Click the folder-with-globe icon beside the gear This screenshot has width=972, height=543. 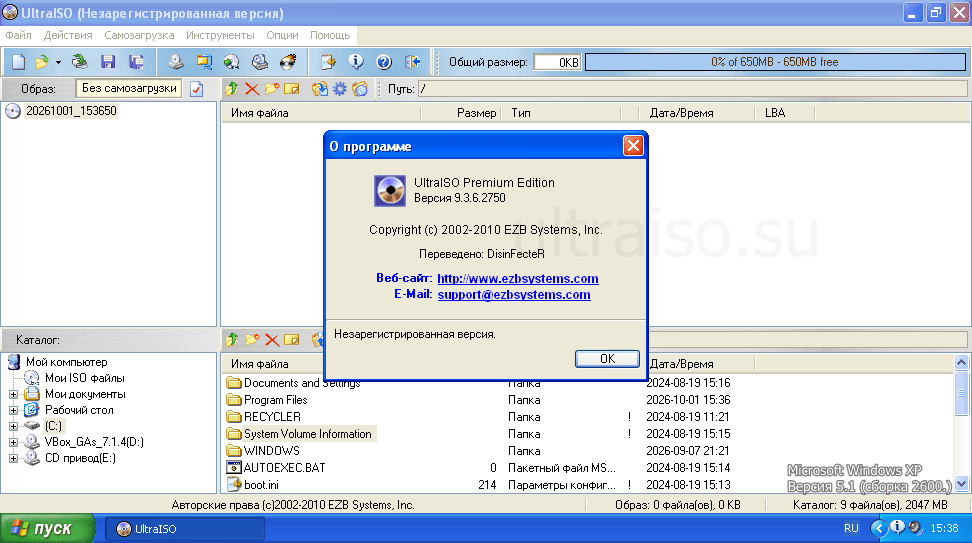[360, 89]
